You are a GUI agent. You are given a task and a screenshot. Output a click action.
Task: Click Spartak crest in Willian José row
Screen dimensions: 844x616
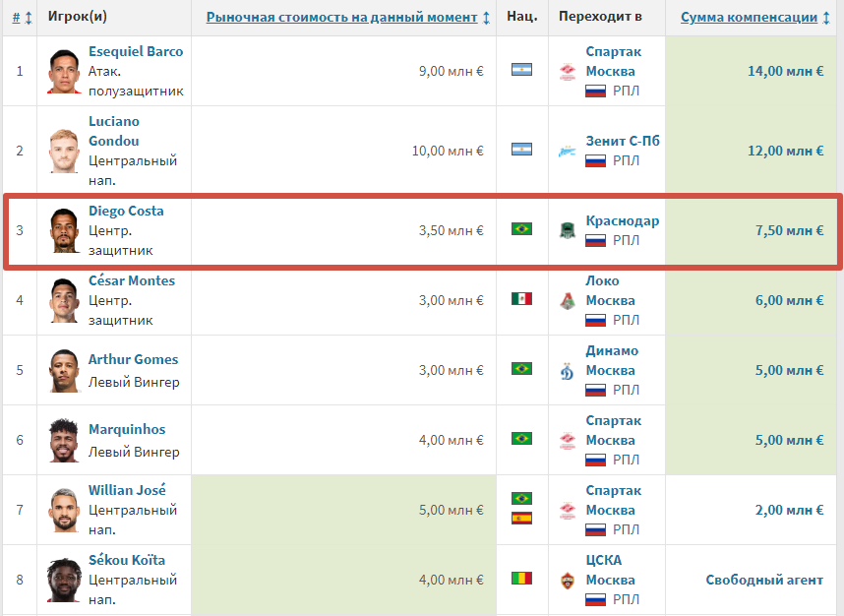click(x=568, y=510)
